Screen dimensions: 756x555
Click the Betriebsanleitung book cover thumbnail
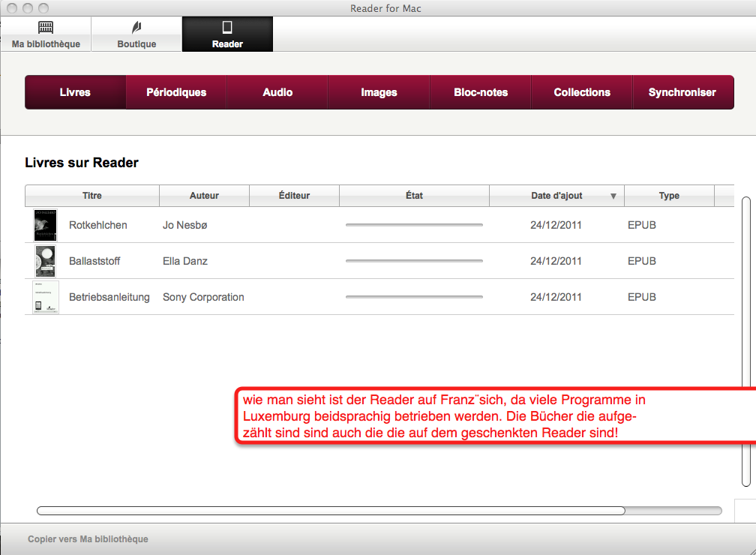[46, 297]
